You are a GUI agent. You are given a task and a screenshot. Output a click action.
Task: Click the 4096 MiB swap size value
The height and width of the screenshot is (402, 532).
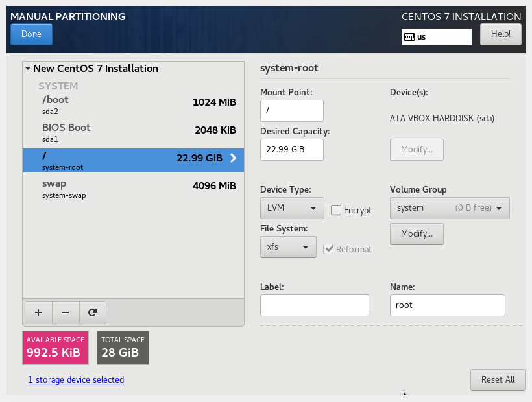(214, 185)
